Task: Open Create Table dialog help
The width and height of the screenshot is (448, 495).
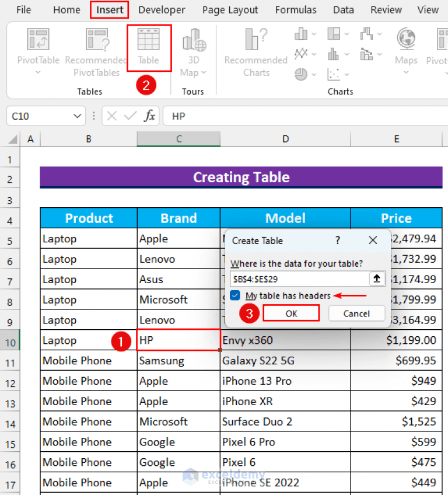Action: 338,240
